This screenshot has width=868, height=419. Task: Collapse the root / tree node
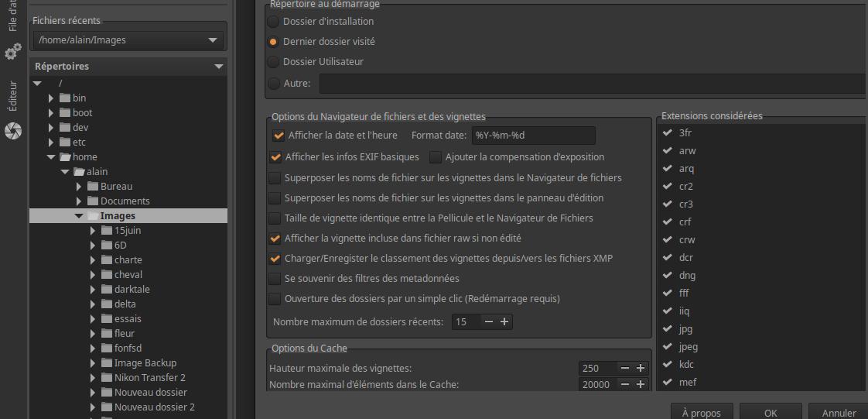point(37,84)
